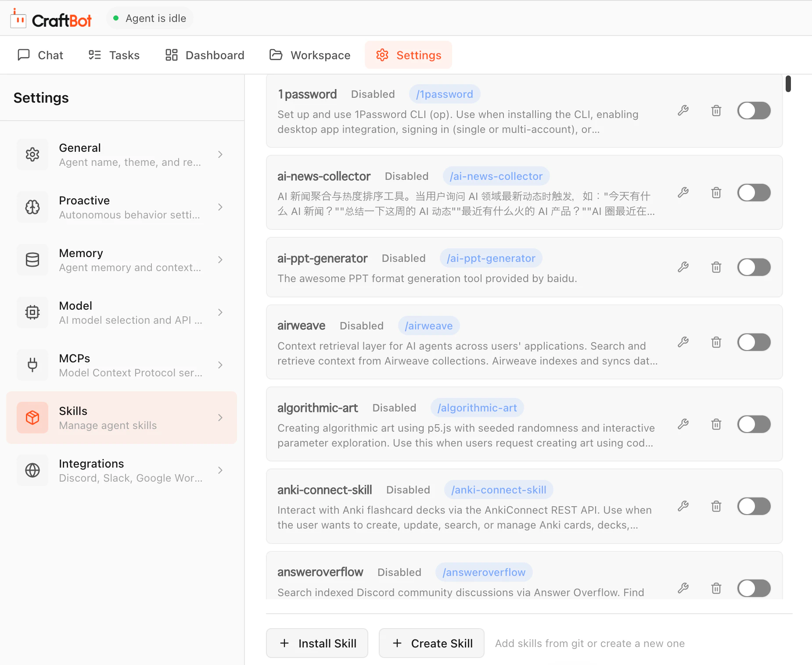Click the /1password command tag

[x=445, y=94]
